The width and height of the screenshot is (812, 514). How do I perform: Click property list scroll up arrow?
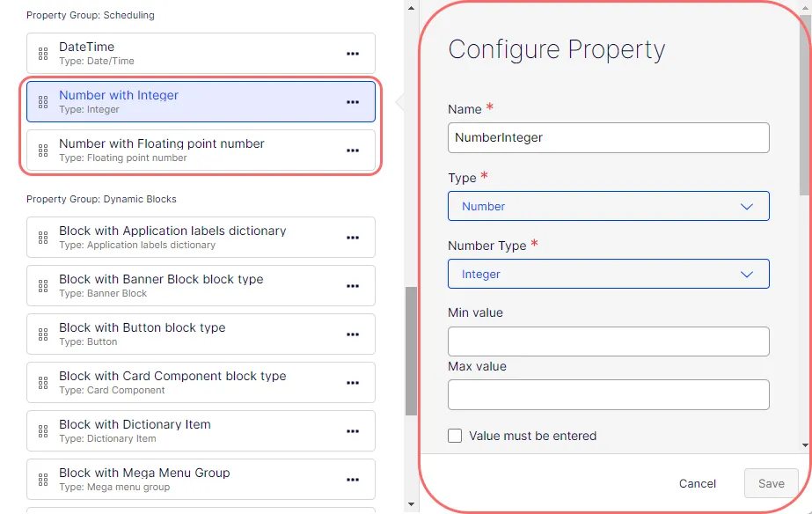point(411,8)
